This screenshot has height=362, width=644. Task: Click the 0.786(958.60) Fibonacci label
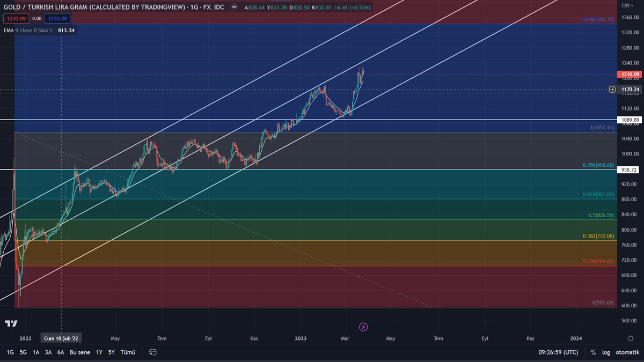[599, 165]
